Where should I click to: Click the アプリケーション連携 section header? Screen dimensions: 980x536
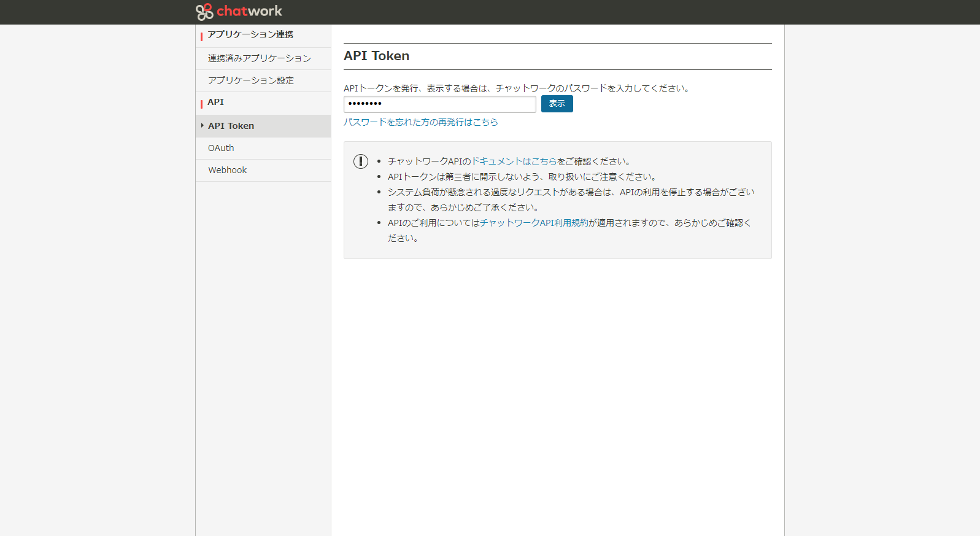coord(250,34)
